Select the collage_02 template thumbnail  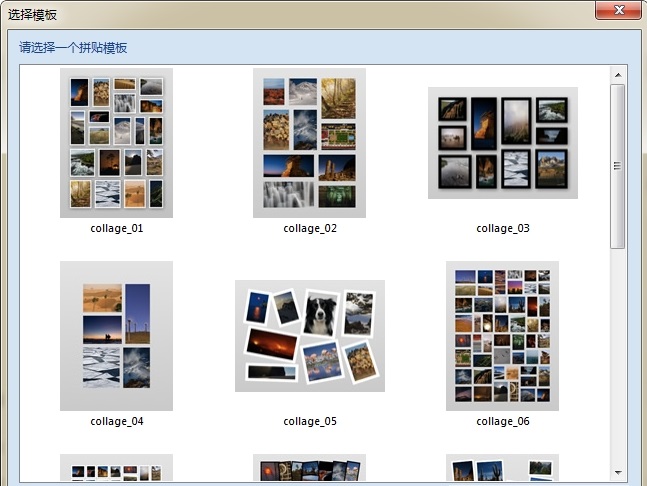tap(309, 143)
